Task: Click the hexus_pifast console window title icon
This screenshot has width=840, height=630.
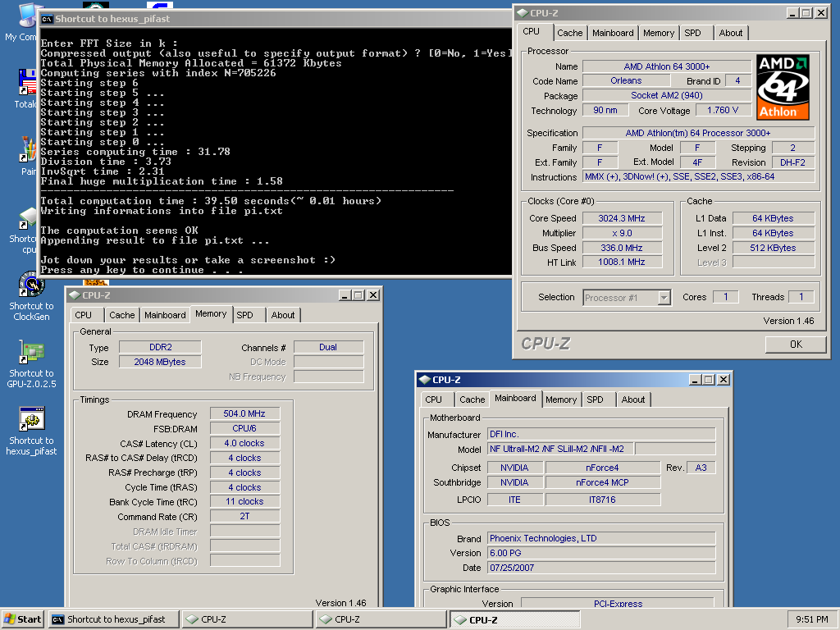Action: click(x=47, y=19)
